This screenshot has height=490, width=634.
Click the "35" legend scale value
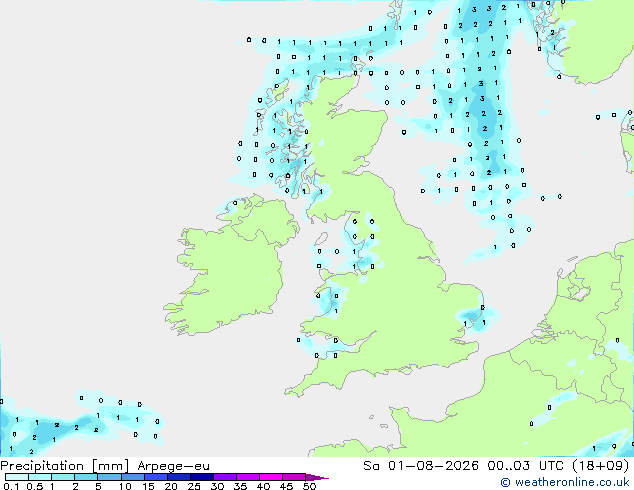click(x=240, y=486)
